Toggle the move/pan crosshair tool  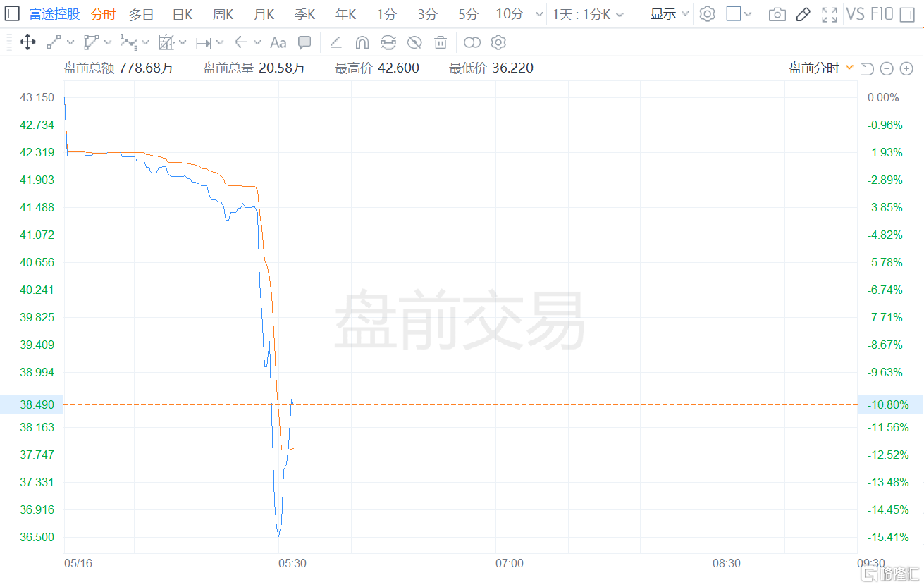[x=28, y=42]
